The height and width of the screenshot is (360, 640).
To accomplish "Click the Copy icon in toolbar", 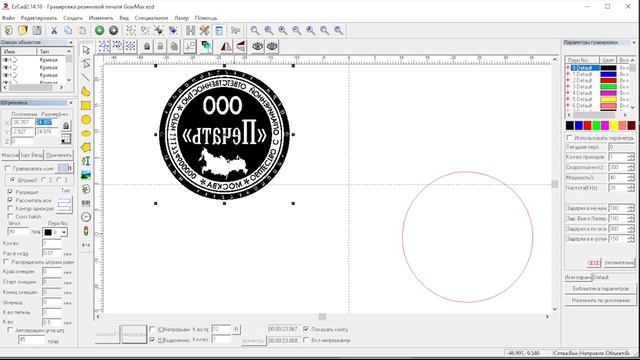I will click(68, 30).
